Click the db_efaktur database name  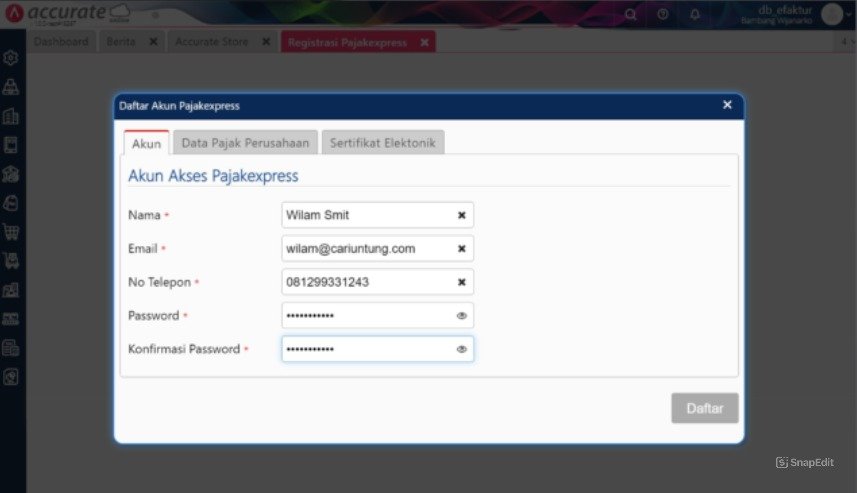click(x=785, y=10)
